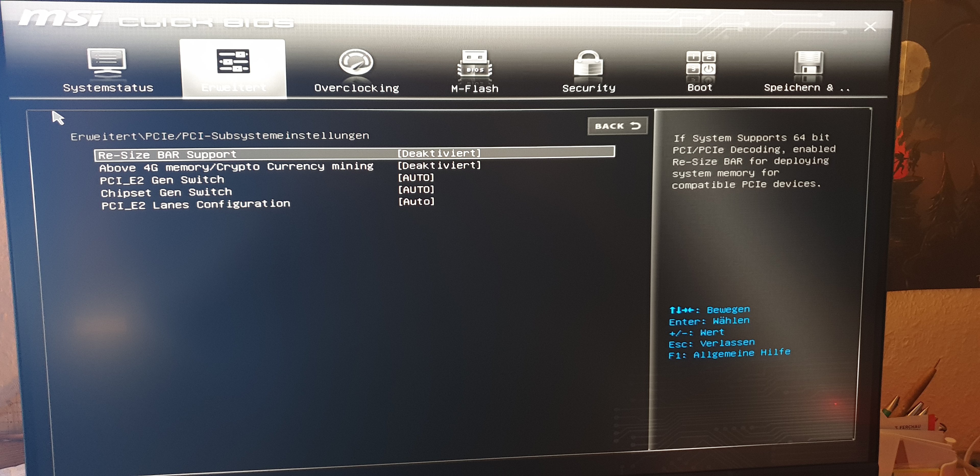Open PCI_E2 Gen Switch AUTO value
This screenshot has height=476, width=980.
pyautogui.click(x=416, y=177)
